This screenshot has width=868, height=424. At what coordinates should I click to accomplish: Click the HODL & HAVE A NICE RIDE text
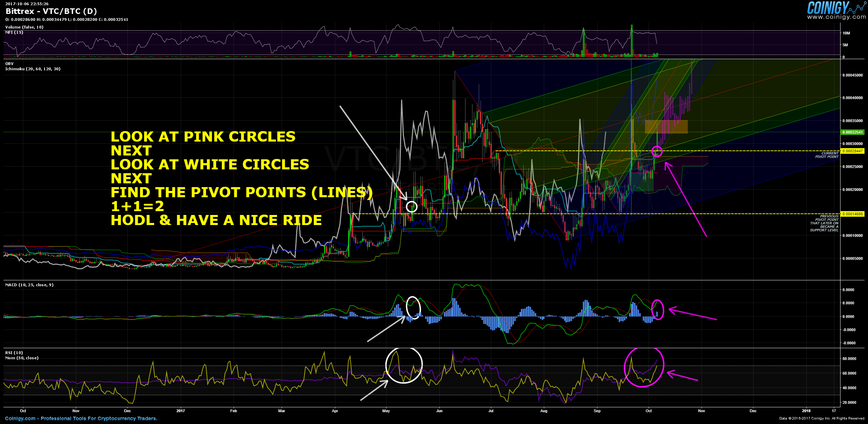tap(216, 220)
